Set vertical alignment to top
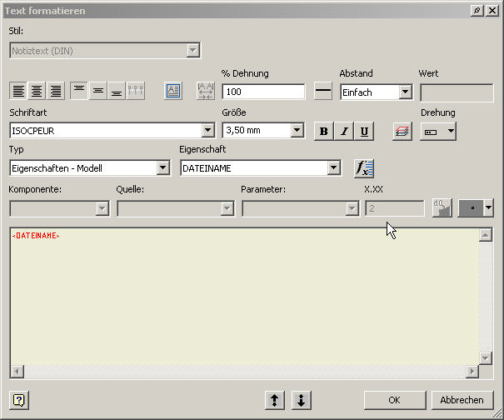 (x=79, y=91)
